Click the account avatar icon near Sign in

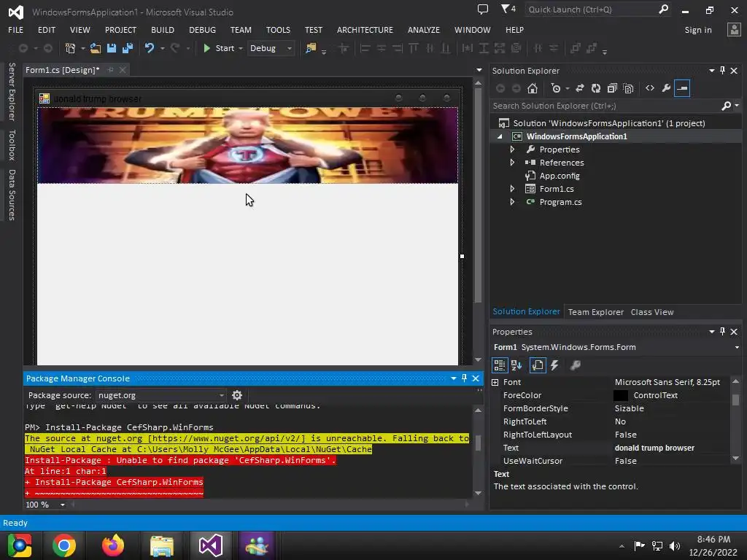pos(734,29)
